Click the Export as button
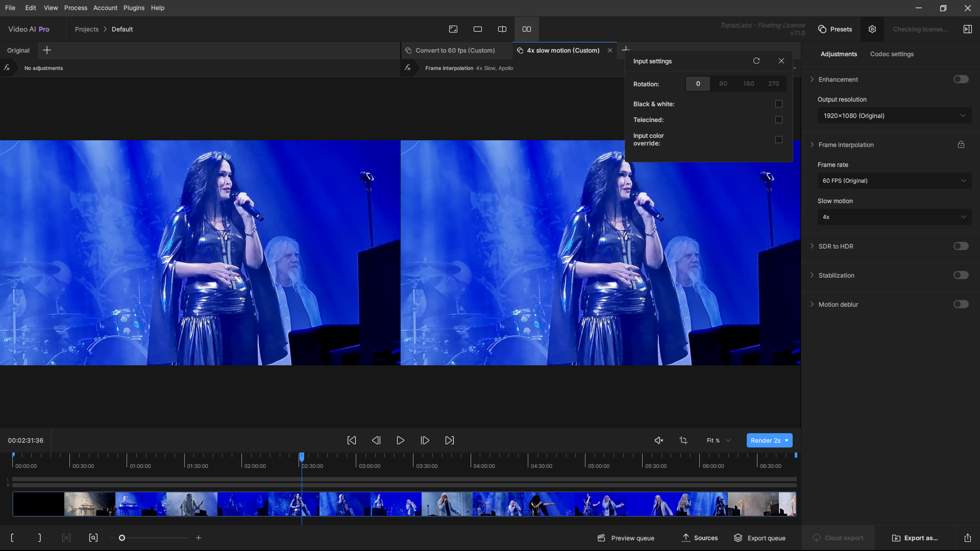The width and height of the screenshot is (980, 551). [x=915, y=538]
